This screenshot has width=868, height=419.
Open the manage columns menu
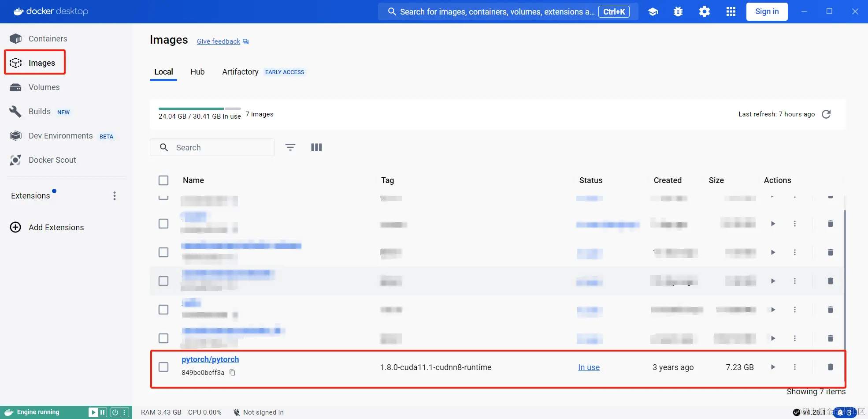[x=316, y=147]
